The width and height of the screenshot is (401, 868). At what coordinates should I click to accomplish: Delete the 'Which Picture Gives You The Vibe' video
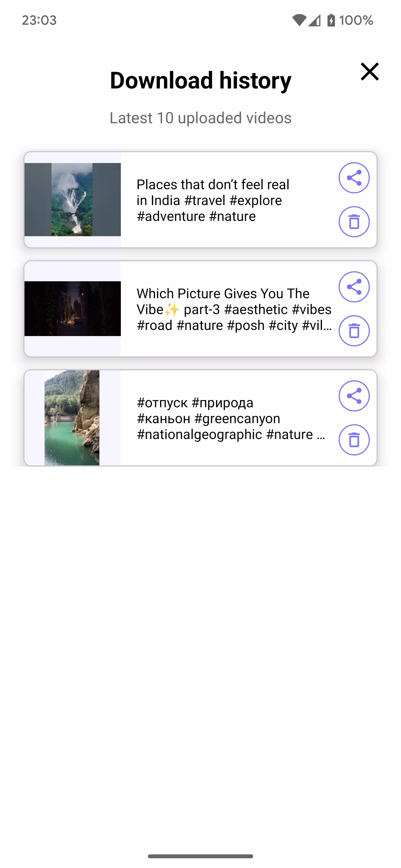point(354,331)
